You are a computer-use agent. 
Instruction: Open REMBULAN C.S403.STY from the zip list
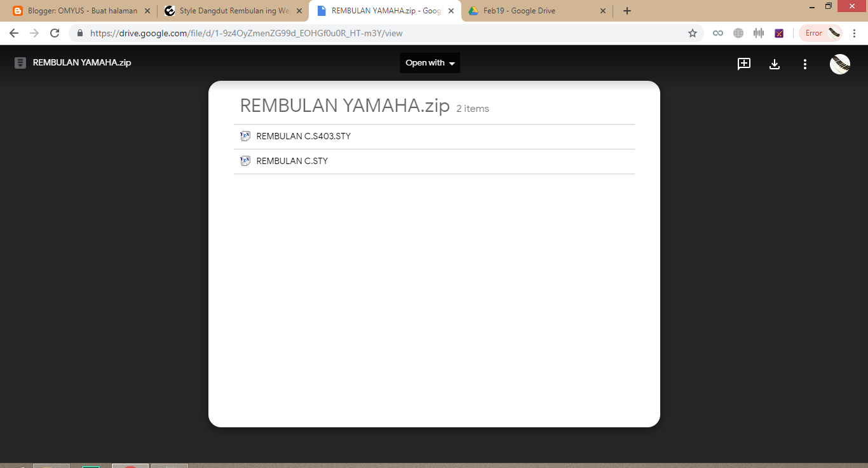(434, 136)
